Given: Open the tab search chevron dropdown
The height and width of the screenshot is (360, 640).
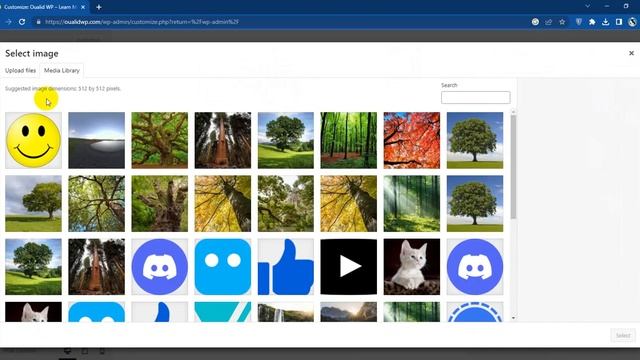Looking at the screenshot, I should click(x=587, y=6).
